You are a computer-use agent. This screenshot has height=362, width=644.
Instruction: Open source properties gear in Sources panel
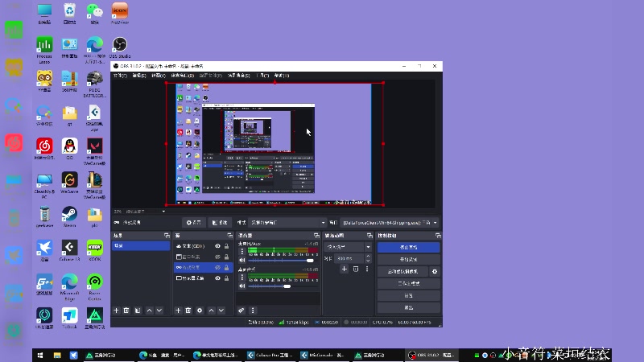click(x=200, y=311)
